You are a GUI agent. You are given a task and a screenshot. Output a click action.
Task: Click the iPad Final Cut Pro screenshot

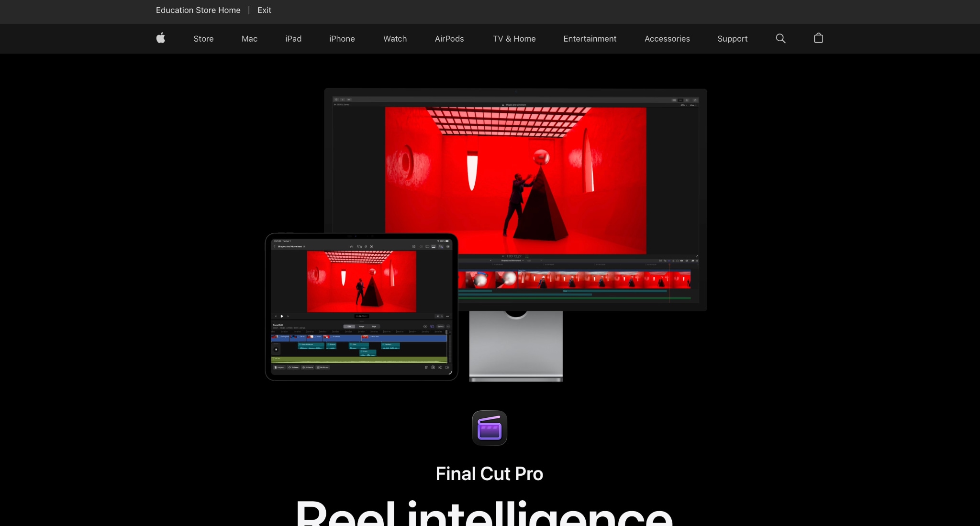(x=361, y=307)
